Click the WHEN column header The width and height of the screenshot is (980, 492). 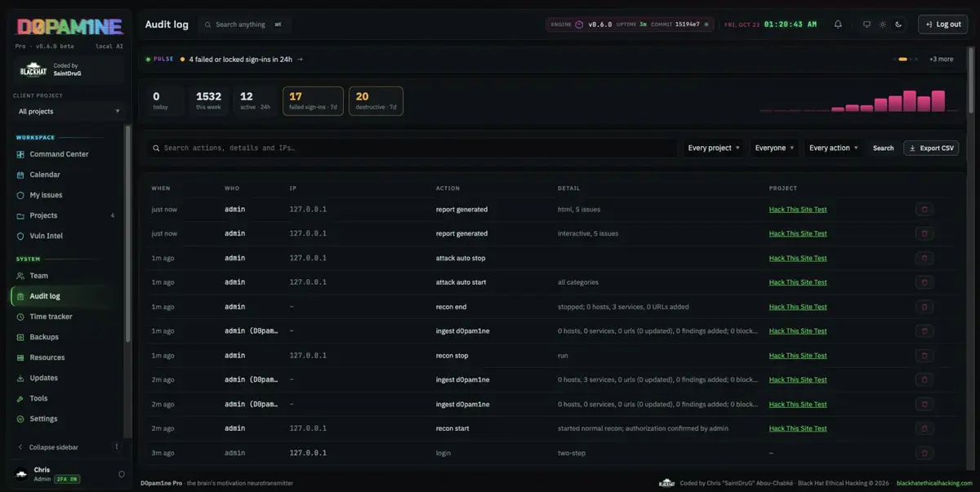(161, 188)
